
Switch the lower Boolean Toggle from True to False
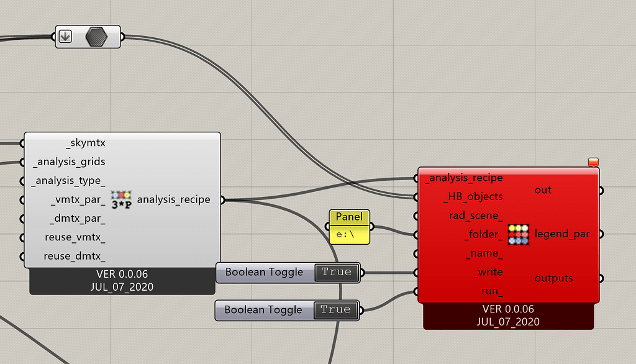(x=336, y=310)
